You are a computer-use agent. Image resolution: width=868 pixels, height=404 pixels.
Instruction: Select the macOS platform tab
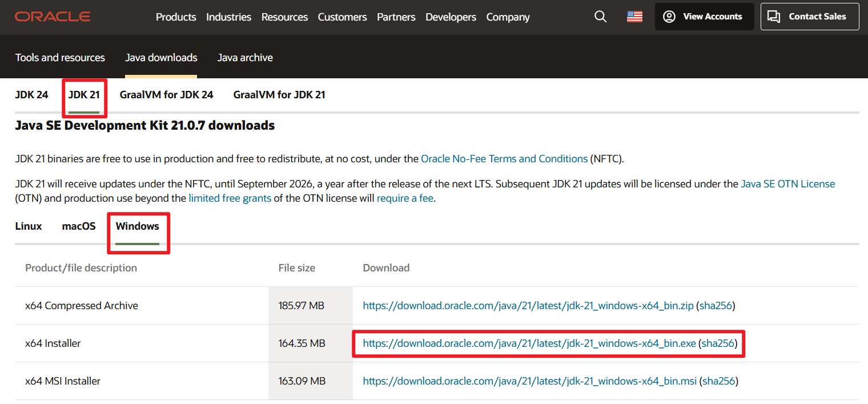79,226
